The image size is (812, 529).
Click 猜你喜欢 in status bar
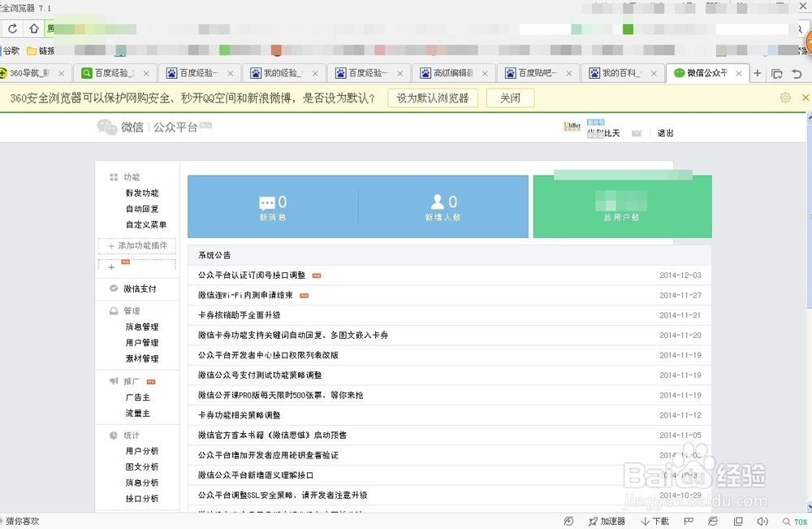click(x=22, y=521)
